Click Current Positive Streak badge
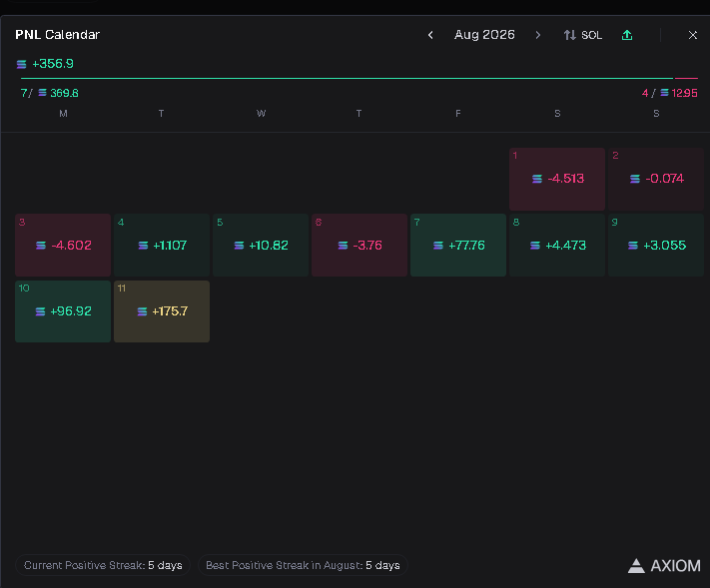Viewport: 710px width, 588px height. (x=103, y=565)
